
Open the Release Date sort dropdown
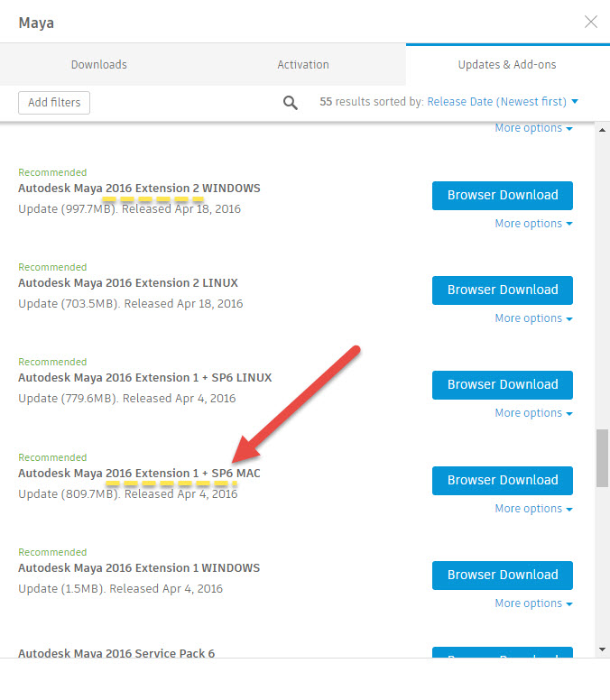503,102
